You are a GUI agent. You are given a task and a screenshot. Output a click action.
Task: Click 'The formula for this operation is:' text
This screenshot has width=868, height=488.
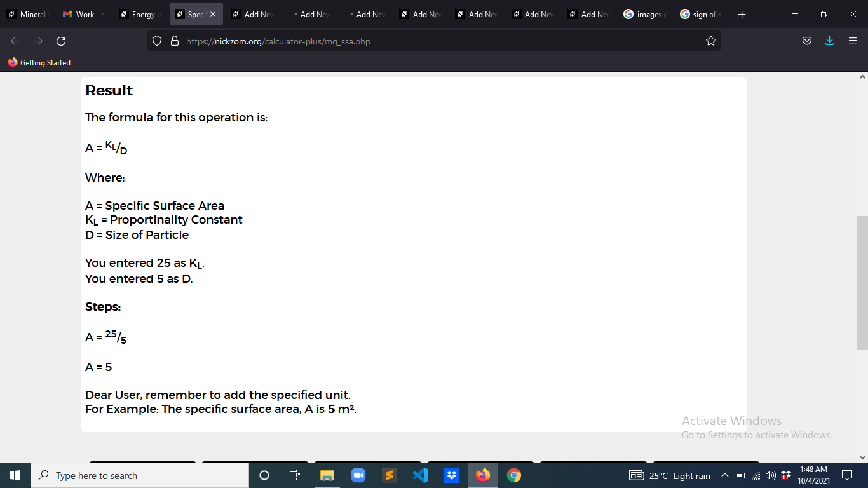tap(177, 118)
